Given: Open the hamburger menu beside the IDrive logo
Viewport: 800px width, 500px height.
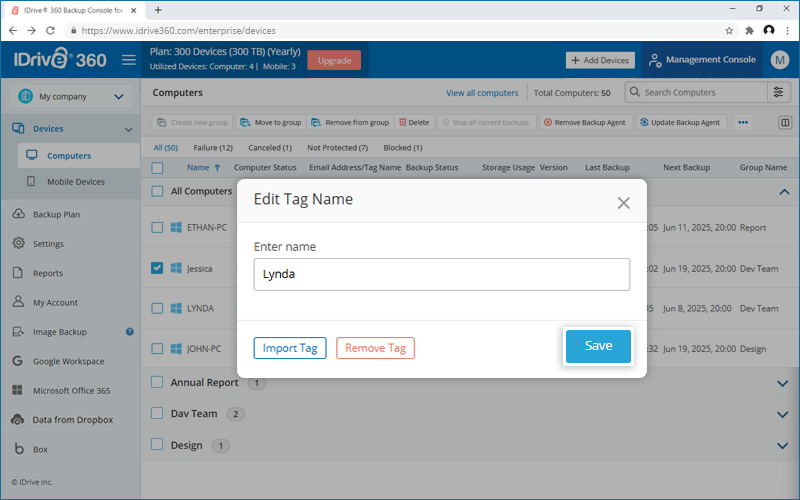Looking at the screenshot, I should [x=129, y=60].
